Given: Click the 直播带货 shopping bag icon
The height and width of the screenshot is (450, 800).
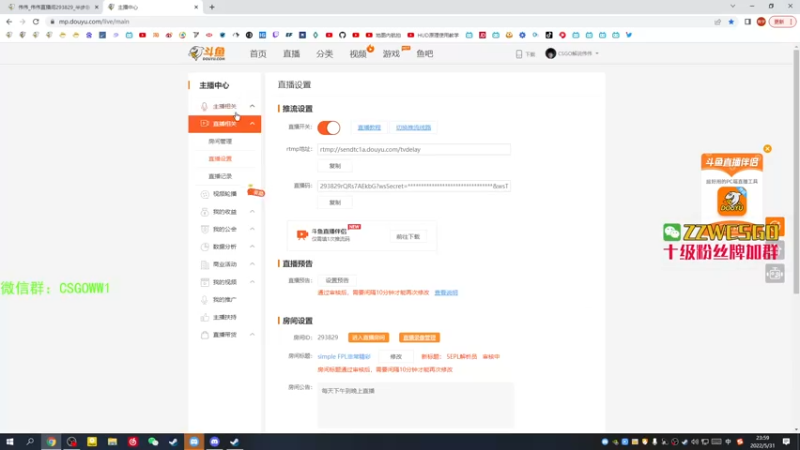Looking at the screenshot, I should click(x=204, y=335).
